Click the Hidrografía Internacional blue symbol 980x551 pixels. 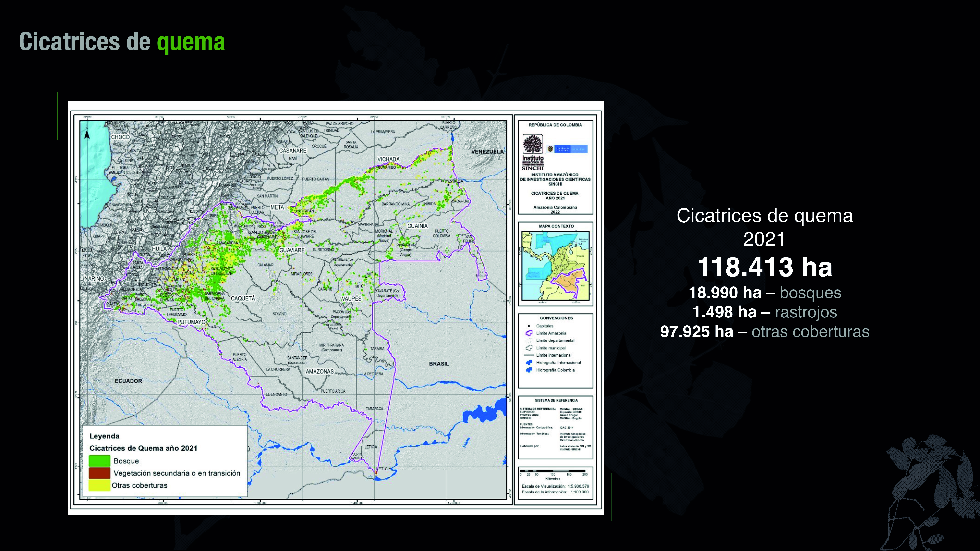[529, 362]
